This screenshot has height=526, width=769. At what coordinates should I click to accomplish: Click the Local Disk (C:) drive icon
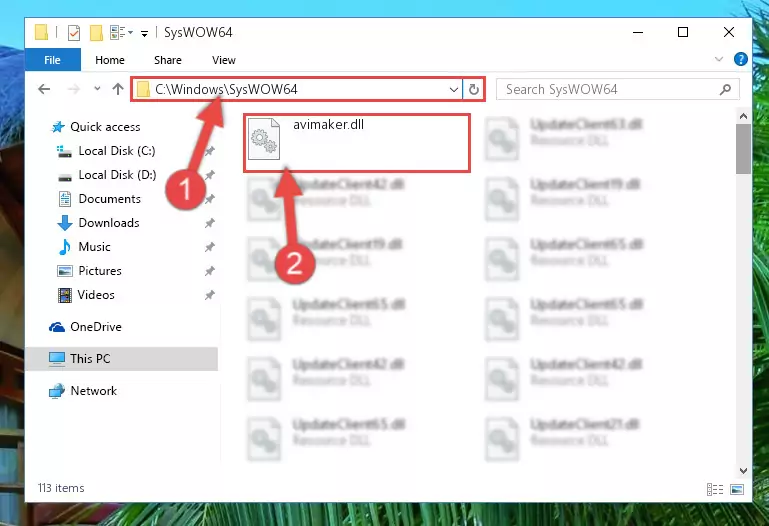[x=64, y=151]
